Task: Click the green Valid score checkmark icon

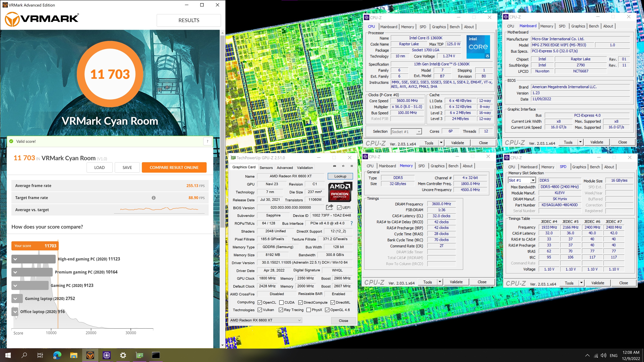Action: [x=11, y=141]
